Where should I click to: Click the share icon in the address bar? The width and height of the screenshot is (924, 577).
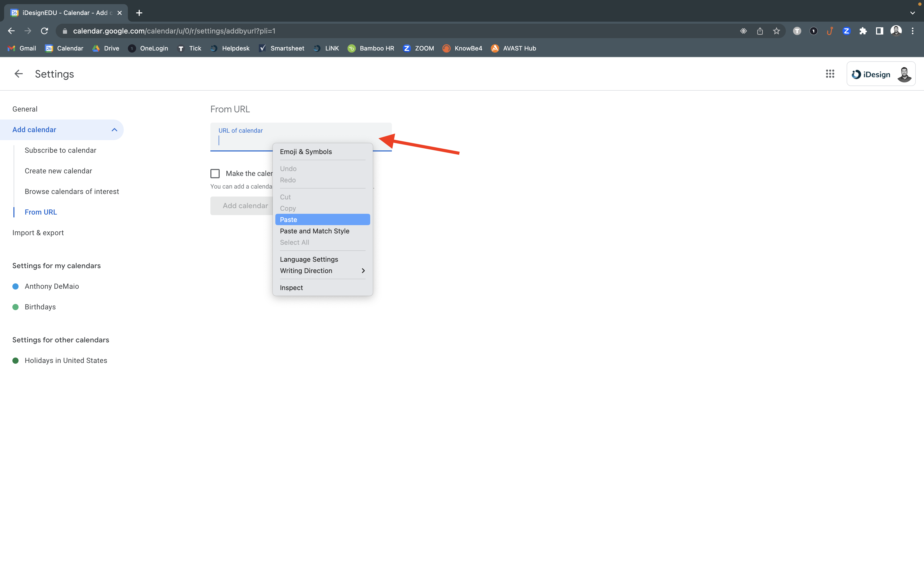click(760, 31)
